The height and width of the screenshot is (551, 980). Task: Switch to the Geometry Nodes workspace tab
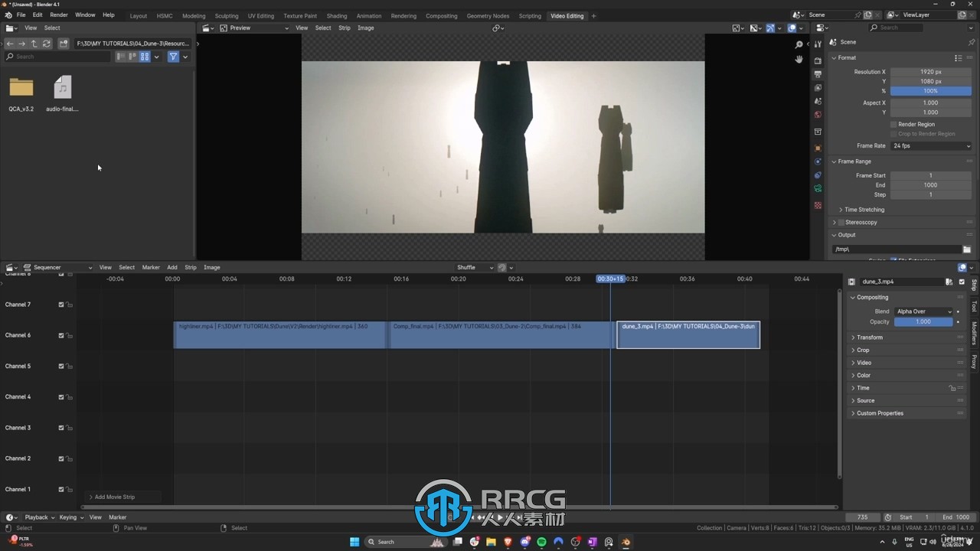(x=488, y=15)
